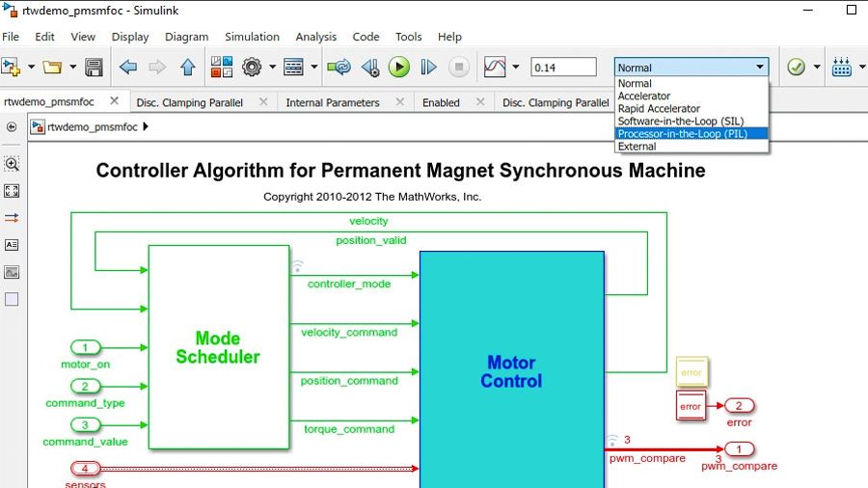Go up to parent with up arrow

point(188,68)
